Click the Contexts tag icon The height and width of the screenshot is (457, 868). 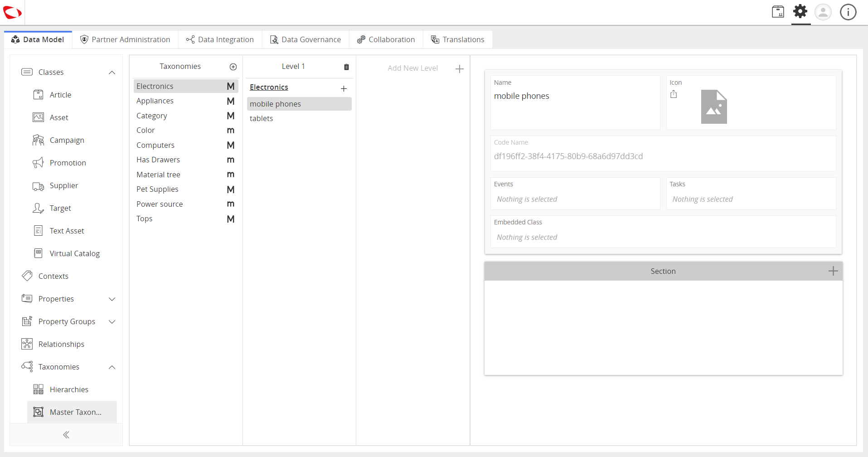click(27, 276)
